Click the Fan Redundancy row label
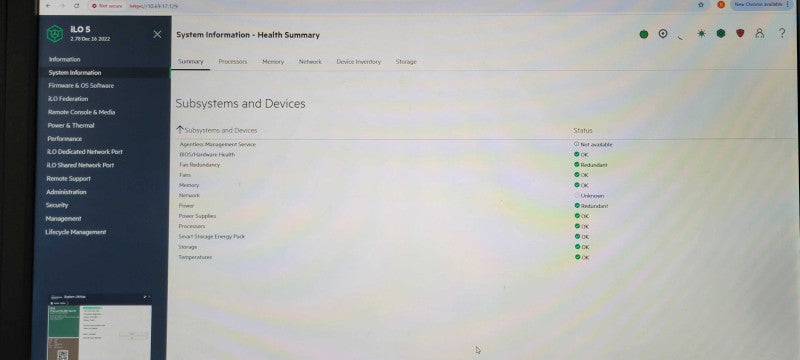This screenshot has height=360, width=800. point(199,165)
